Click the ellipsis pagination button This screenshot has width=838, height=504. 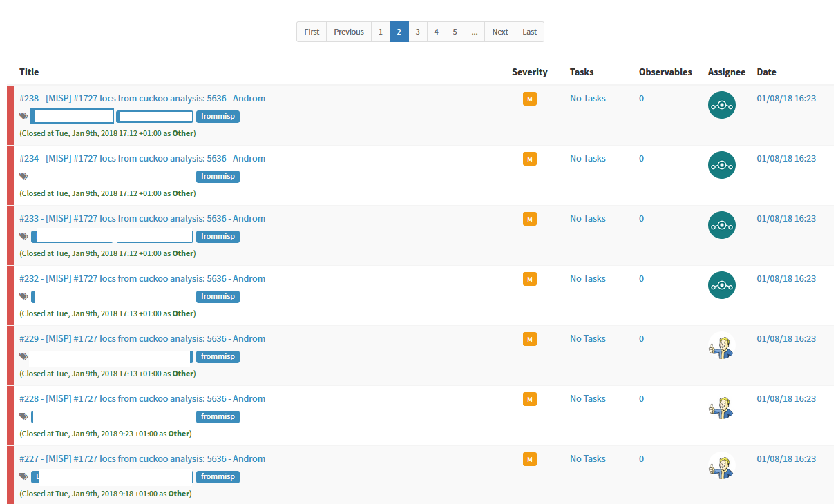click(474, 32)
